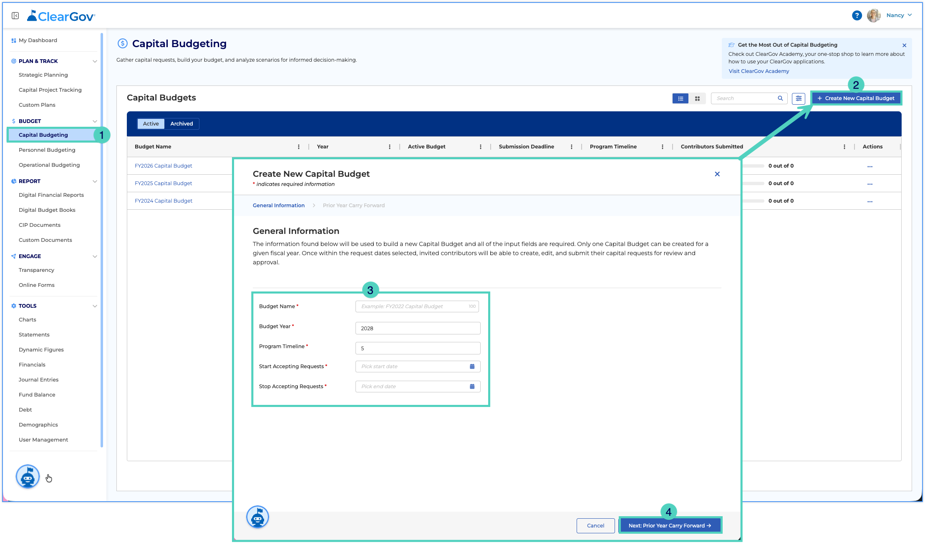Image resolution: width=925 pixels, height=560 pixels.
Task: Open the Nancy user account dropdown
Action: pos(899,15)
